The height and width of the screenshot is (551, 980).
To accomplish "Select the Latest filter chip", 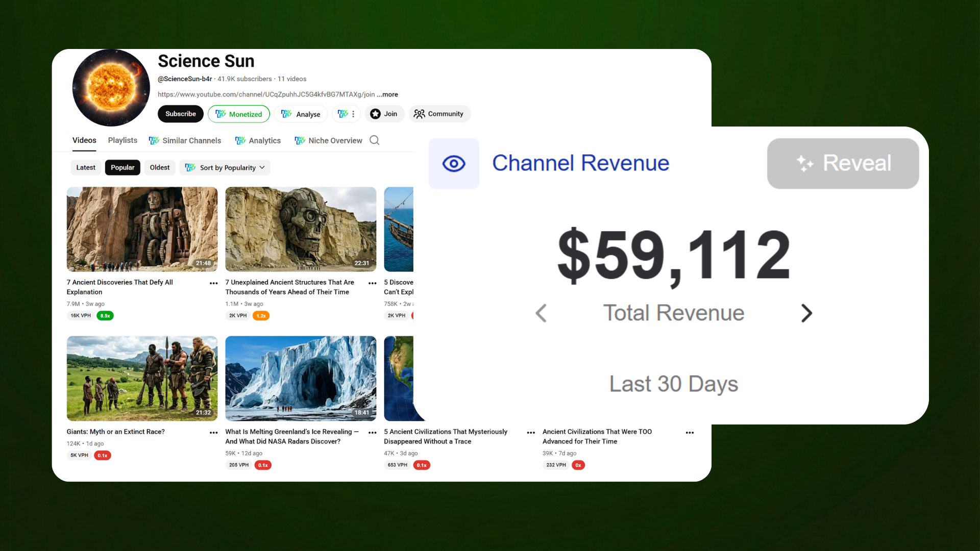I will pos(86,167).
